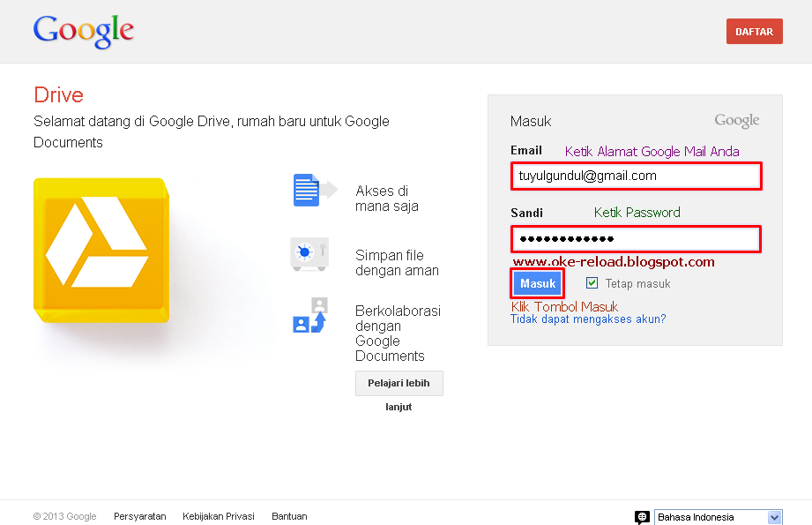Screen dimensions: 812x525
Task: Click the Akses di mana saja text
Action: click(387, 199)
